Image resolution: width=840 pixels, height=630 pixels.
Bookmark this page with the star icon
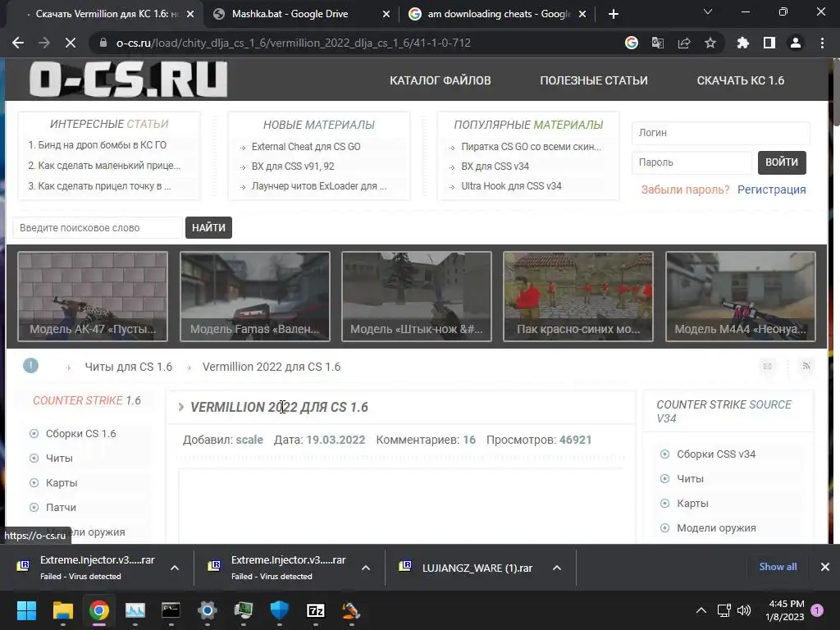pyautogui.click(x=710, y=43)
